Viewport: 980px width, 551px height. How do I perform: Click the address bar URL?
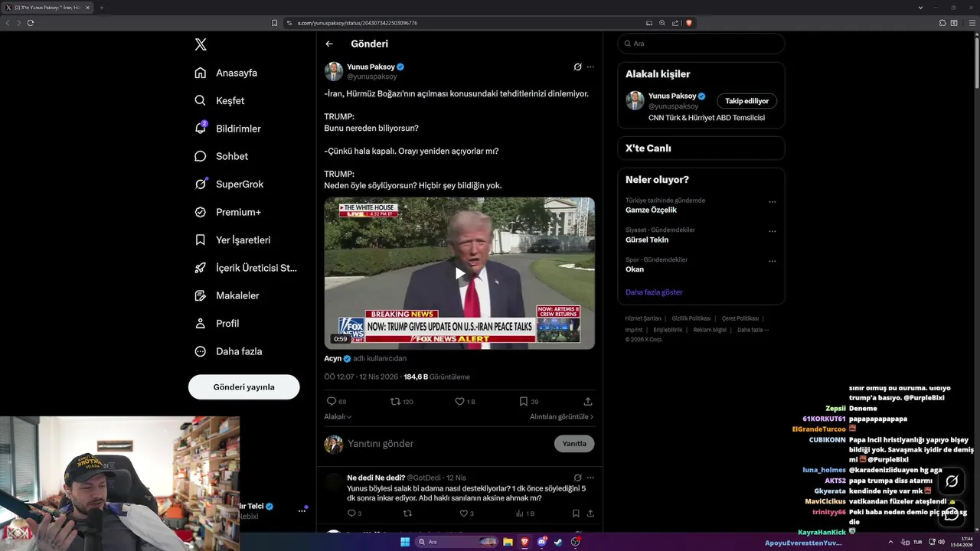[x=358, y=23]
